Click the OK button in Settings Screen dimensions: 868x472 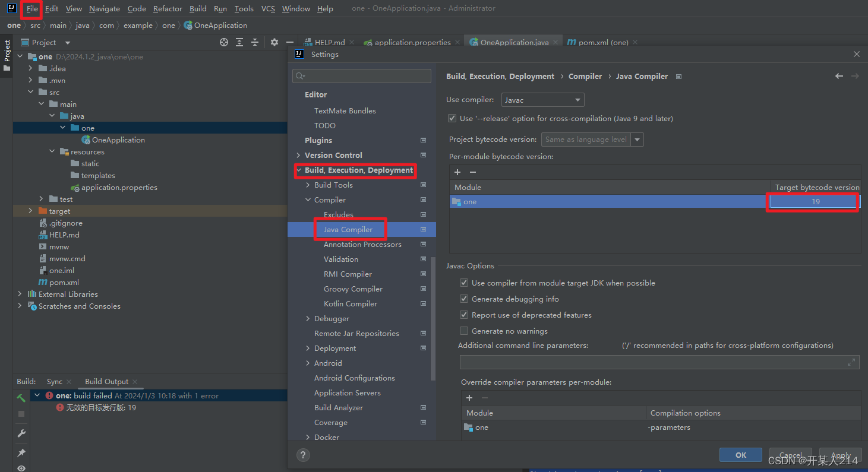click(741, 455)
